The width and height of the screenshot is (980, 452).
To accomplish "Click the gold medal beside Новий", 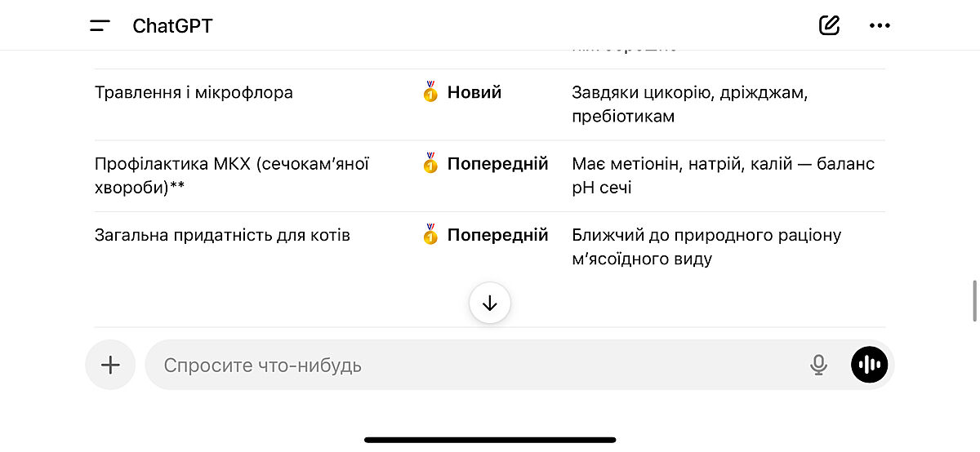I will [x=430, y=92].
